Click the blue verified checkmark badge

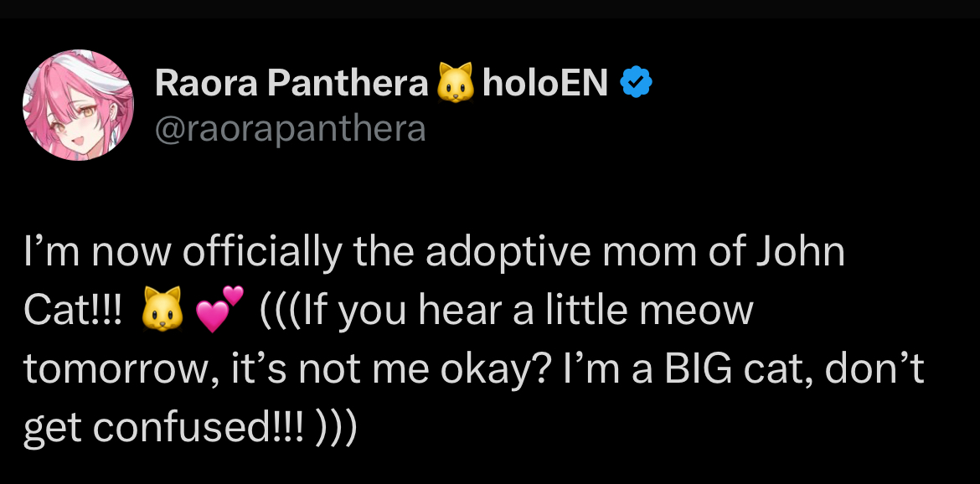[x=637, y=83]
